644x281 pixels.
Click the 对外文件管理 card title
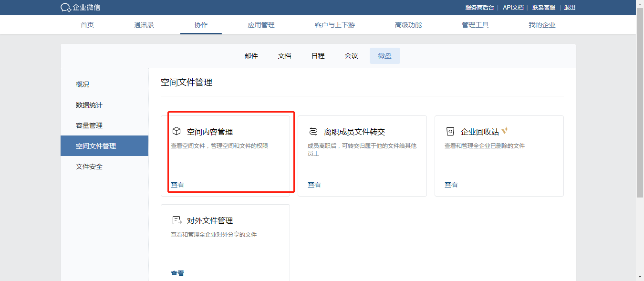(x=210, y=220)
